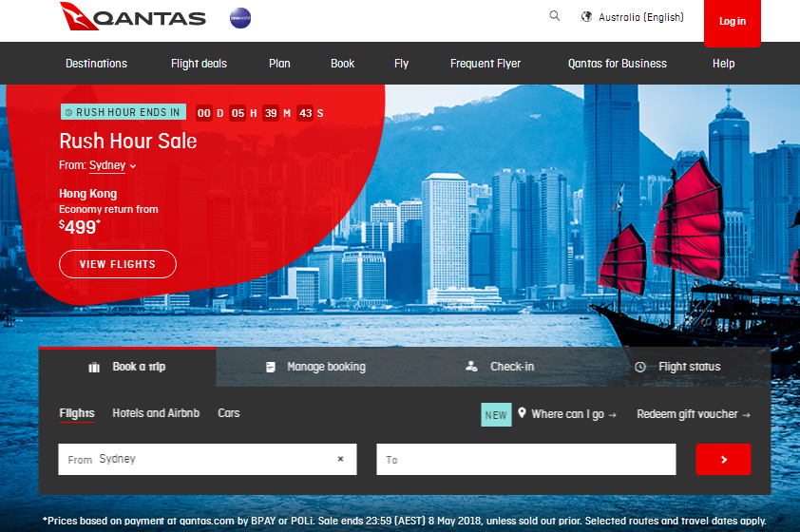Click the prices disclaimer footnote text
This screenshot has width=800, height=532.
point(405,521)
